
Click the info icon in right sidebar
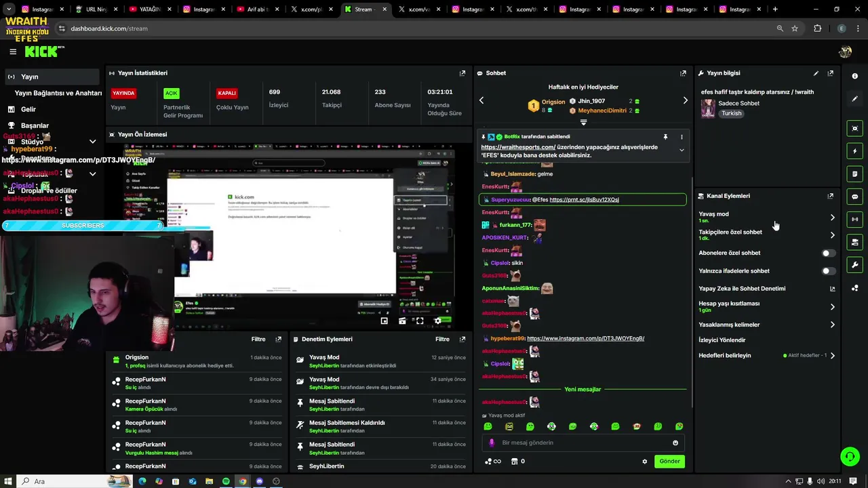854,76
